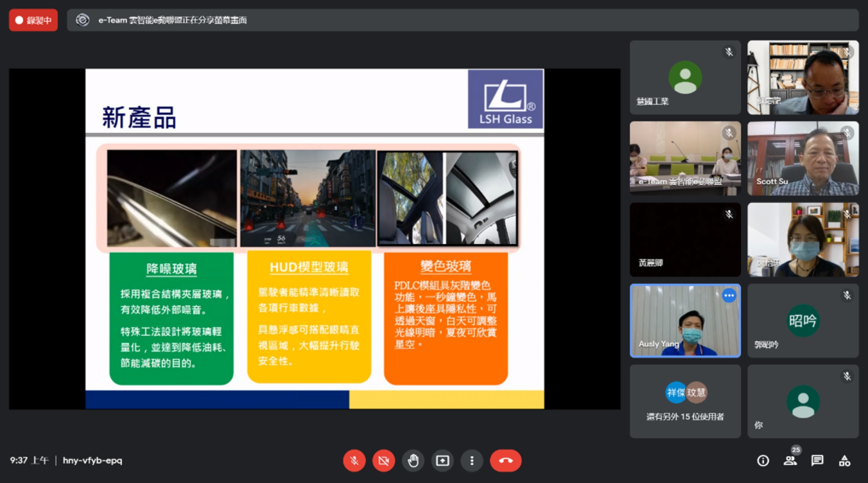Select Scott Su's video tile

pyautogui.click(x=803, y=158)
